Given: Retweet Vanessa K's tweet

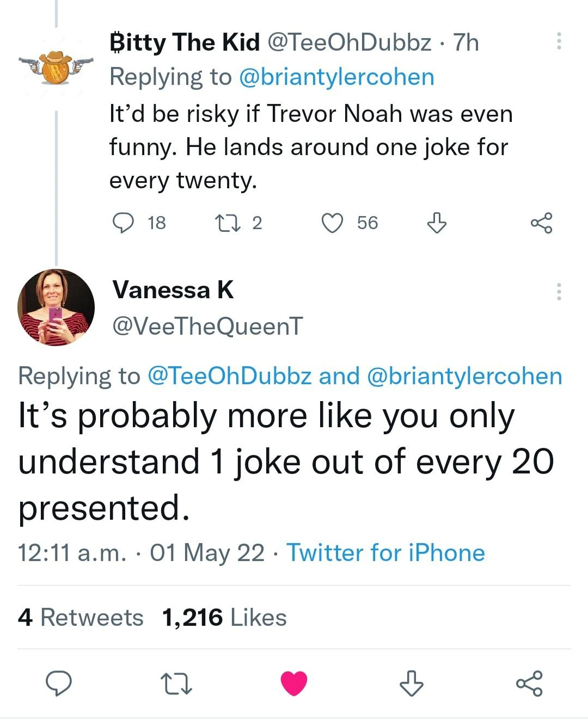Looking at the screenshot, I should (176, 684).
